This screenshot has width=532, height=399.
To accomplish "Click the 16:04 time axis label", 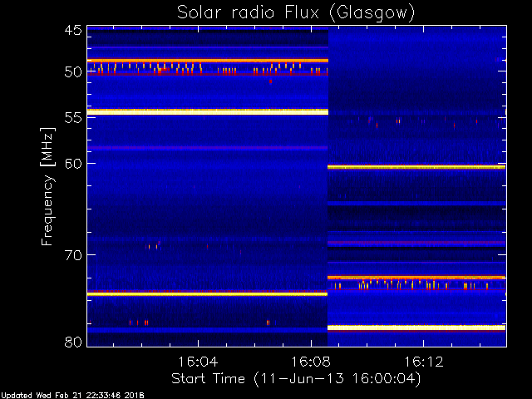I will click(198, 362).
